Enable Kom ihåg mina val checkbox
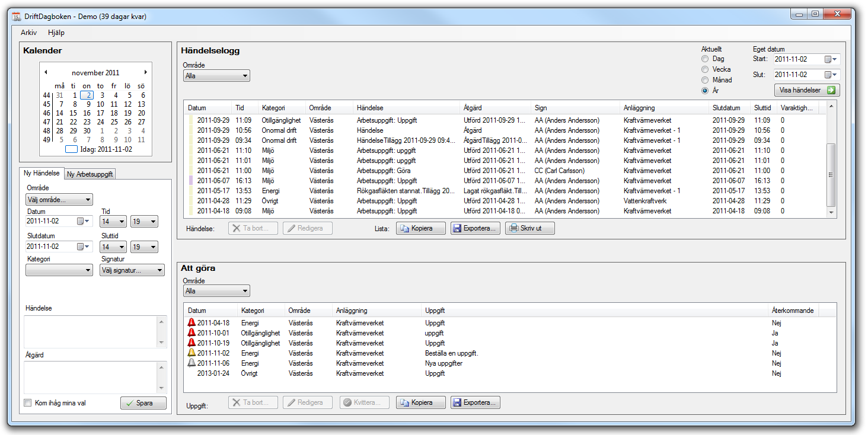This screenshot has width=868, height=435. click(x=27, y=403)
